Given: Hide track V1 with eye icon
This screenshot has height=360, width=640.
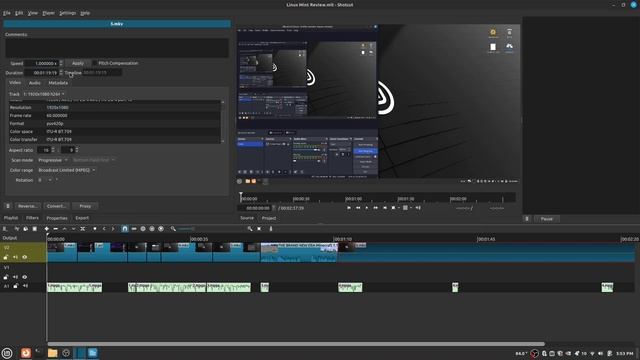Looking at the screenshot, I should (x=24, y=277).
